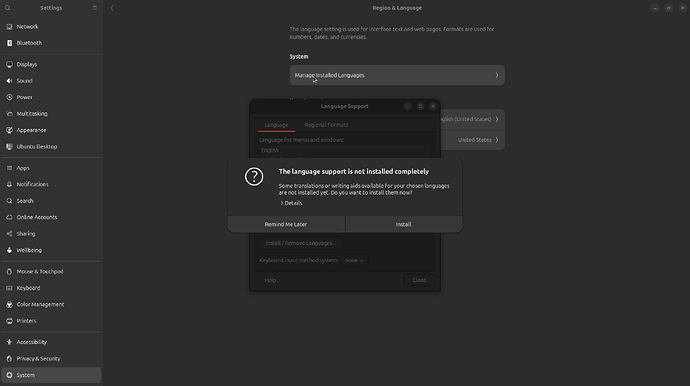This screenshot has width=690, height=386.
Task: Click the Search magnifier icon in sidebar list
Action: (9, 201)
